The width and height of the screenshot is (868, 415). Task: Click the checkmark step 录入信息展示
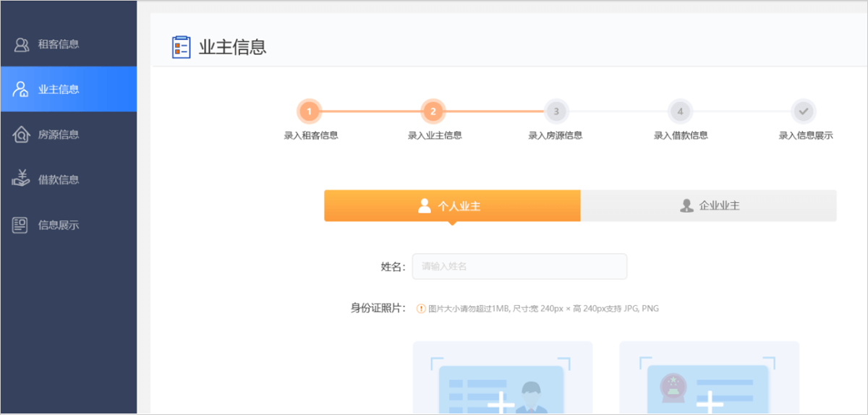804,111
